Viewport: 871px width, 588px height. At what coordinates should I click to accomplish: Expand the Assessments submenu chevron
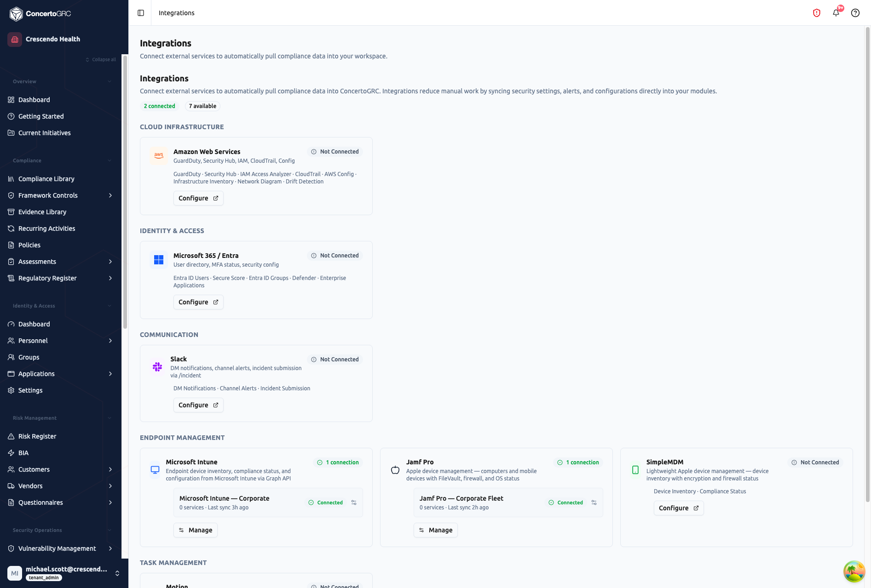(x=110, y=262)
